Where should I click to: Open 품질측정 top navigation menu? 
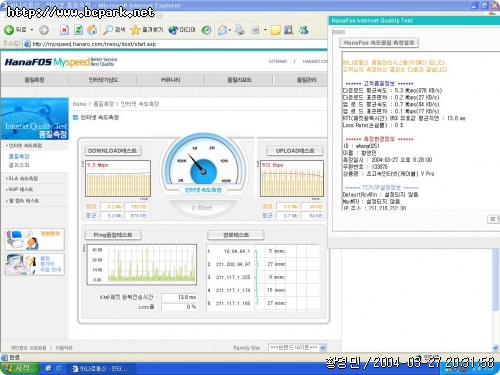coord(34,80)
